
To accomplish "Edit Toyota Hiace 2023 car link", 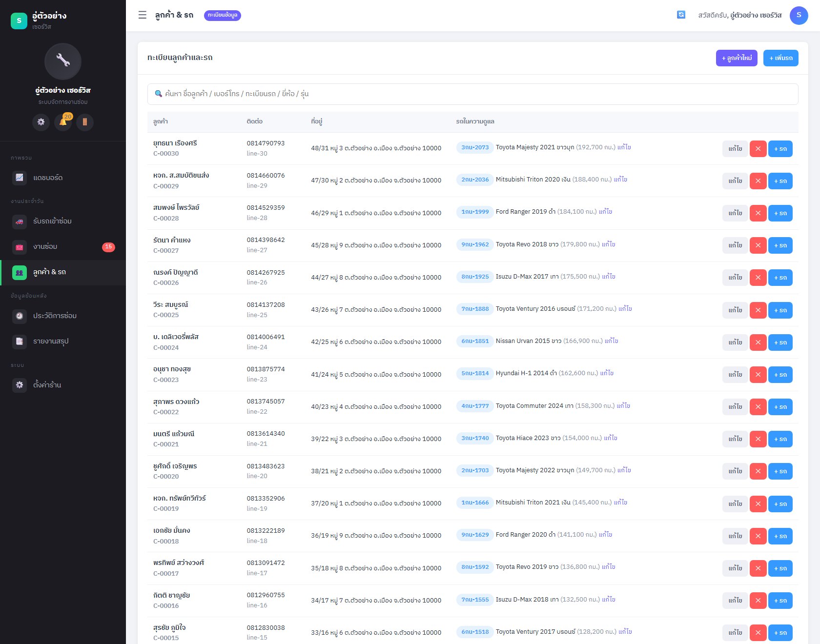I will (611, 438).
